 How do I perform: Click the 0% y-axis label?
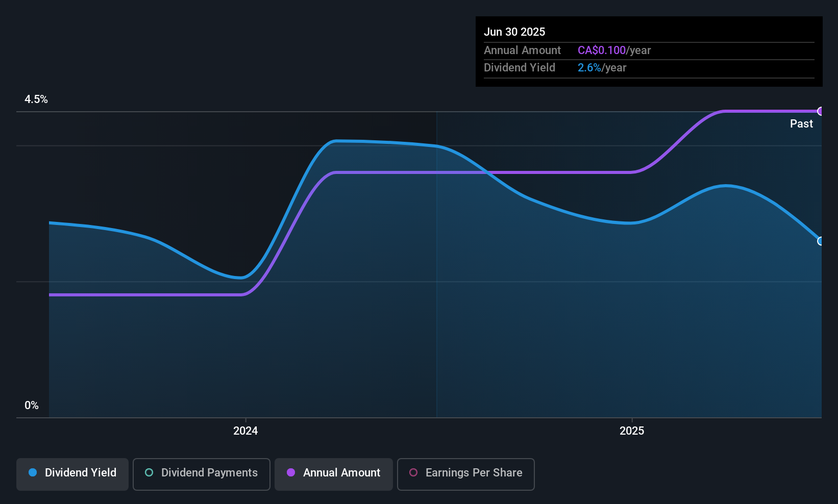pos(32,406)
